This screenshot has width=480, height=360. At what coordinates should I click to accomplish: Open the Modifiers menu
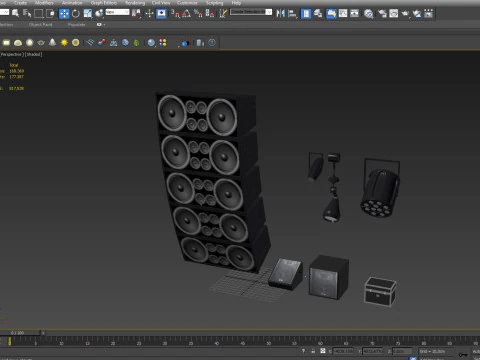(44, 3)
